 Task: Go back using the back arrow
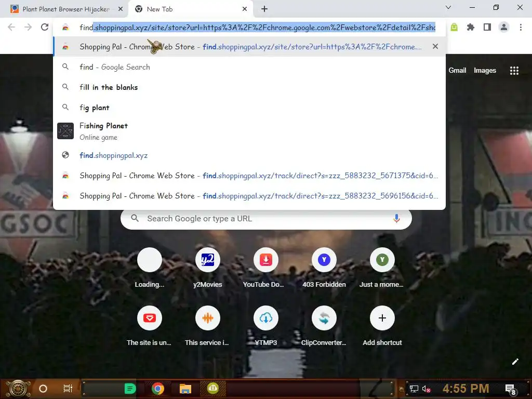pyautogui.click(x=11, y=27)
